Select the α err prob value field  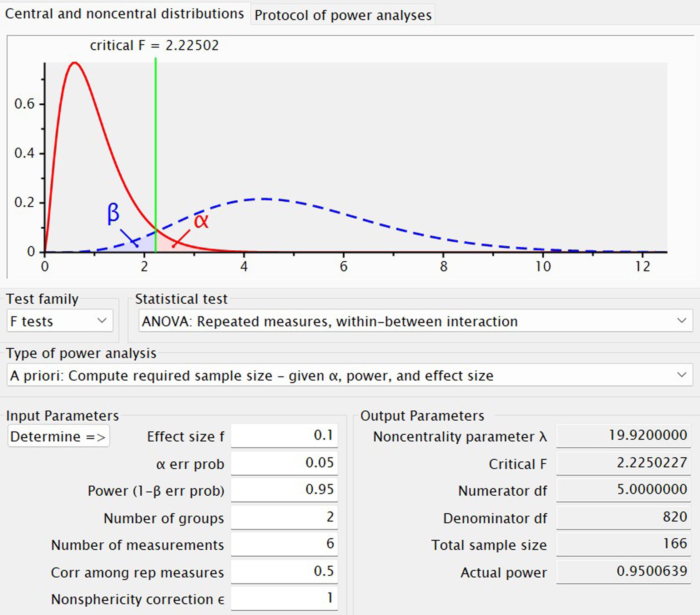pos(285,463)
